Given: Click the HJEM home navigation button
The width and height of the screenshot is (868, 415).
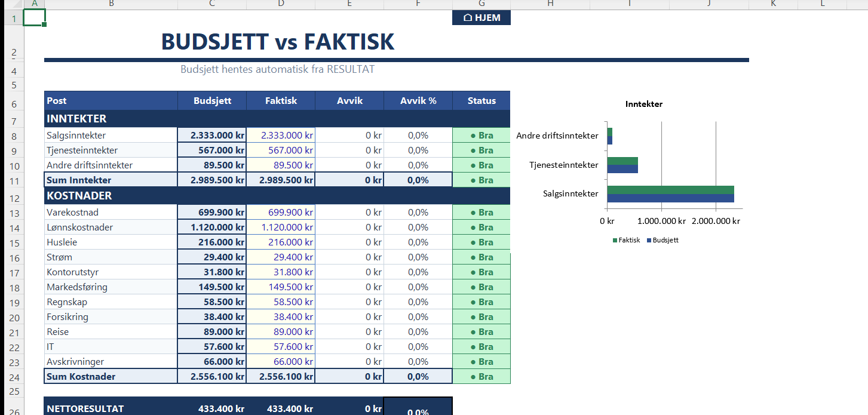Looking at the screenshot, I should [481, 18].
